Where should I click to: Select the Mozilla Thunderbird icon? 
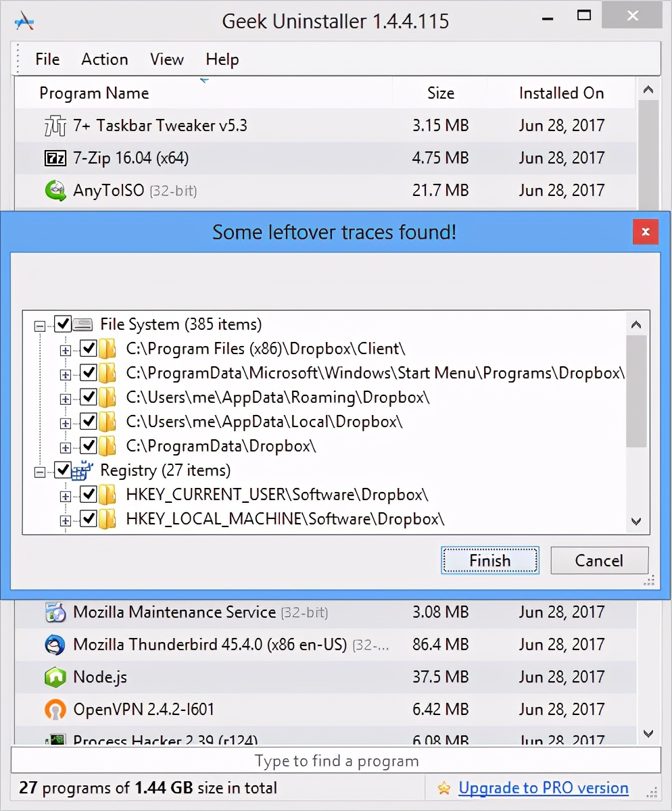[x=54, y=645]
